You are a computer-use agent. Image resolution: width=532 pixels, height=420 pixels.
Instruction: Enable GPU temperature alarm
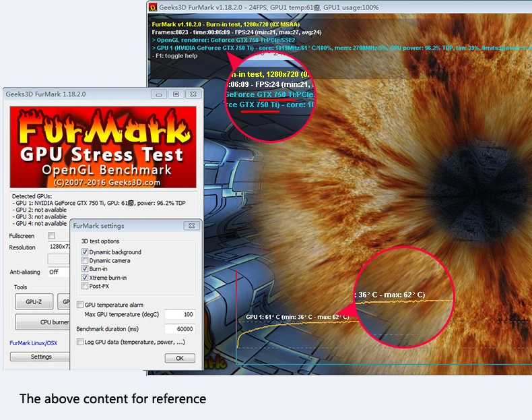pos(80,305)
